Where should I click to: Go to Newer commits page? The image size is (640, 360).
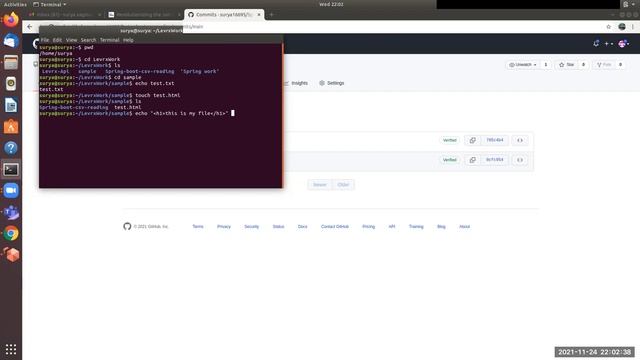click(x=320, y=184)
